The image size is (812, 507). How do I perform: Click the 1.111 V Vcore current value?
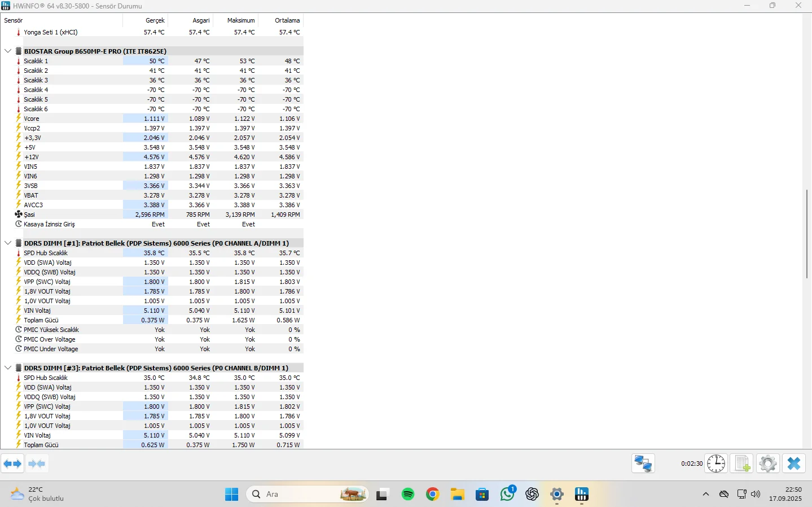pos(154,119)
